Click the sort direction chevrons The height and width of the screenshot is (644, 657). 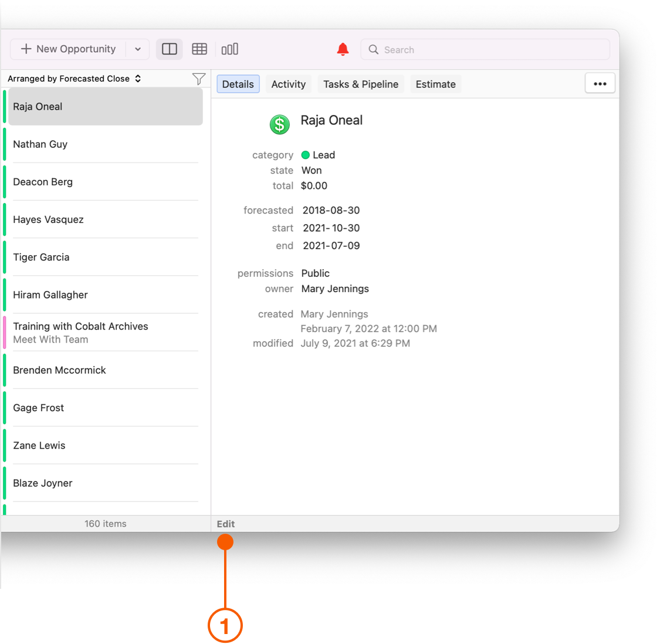pyautogui.click(x=137, y=78)
